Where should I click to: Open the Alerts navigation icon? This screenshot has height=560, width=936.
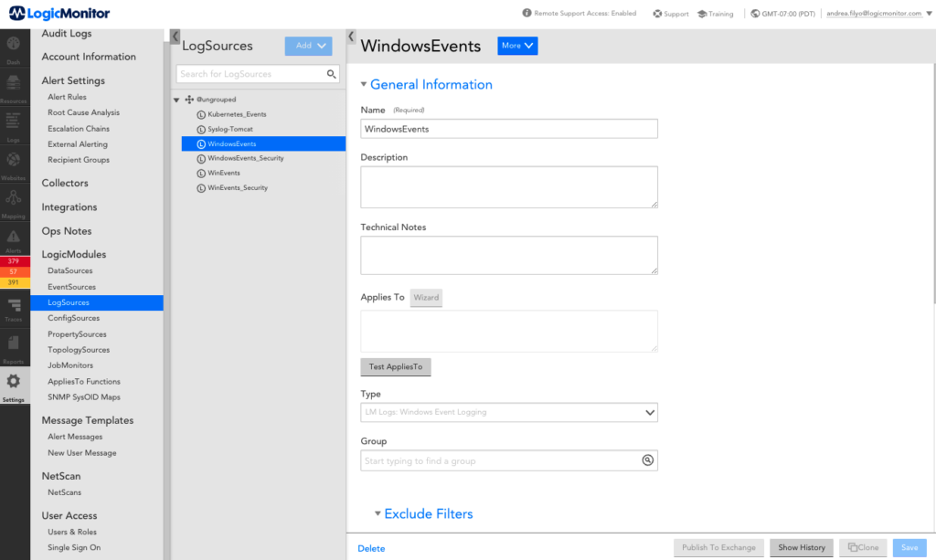[x=14, y=241]
